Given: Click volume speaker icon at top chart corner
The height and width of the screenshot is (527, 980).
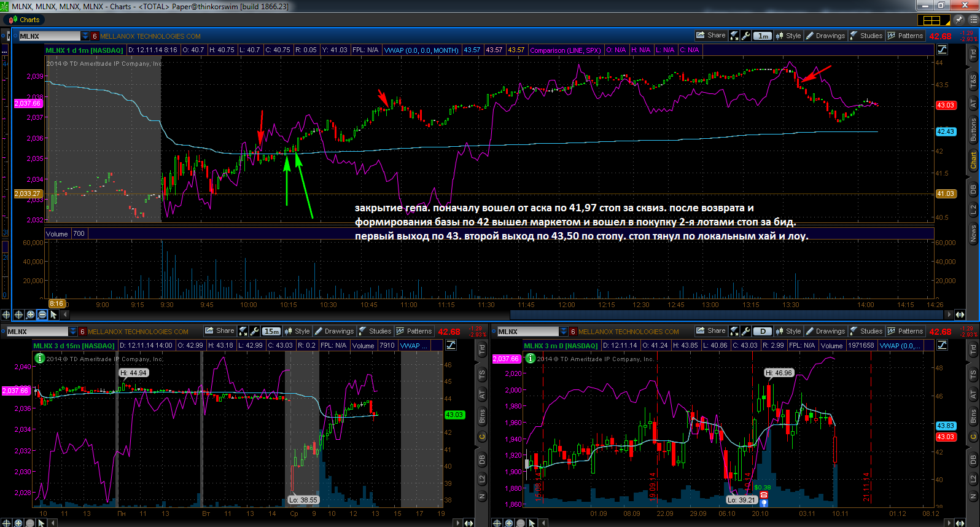Looking at the screenshot, I should (960, 314).
